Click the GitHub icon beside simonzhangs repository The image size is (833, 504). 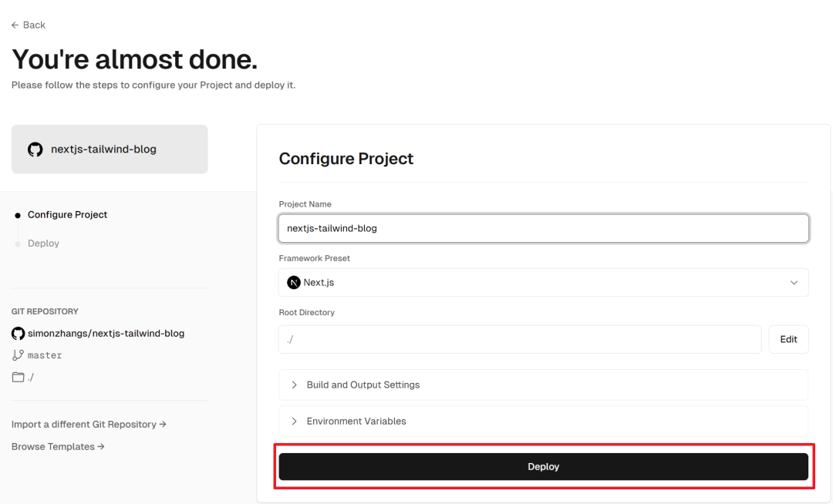click(18, 334)
